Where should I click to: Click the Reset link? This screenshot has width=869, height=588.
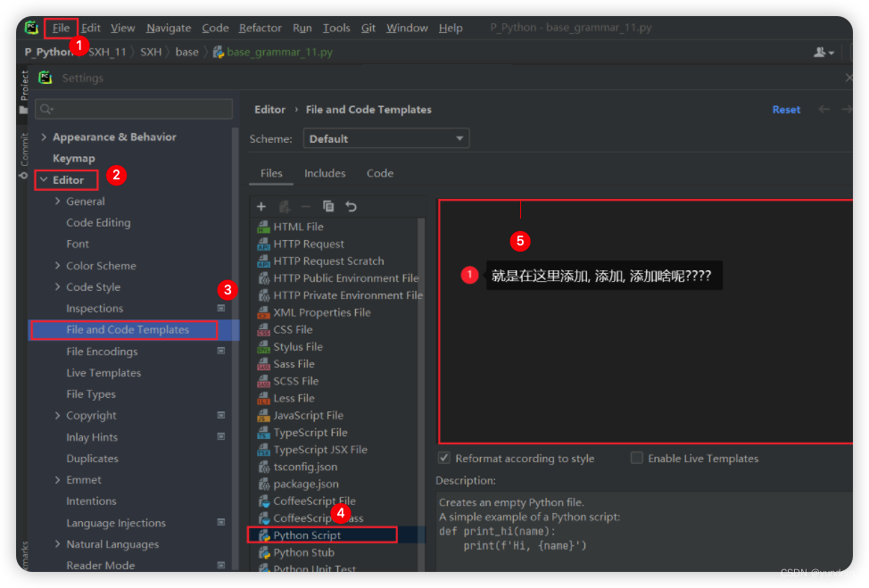(786, 110)
